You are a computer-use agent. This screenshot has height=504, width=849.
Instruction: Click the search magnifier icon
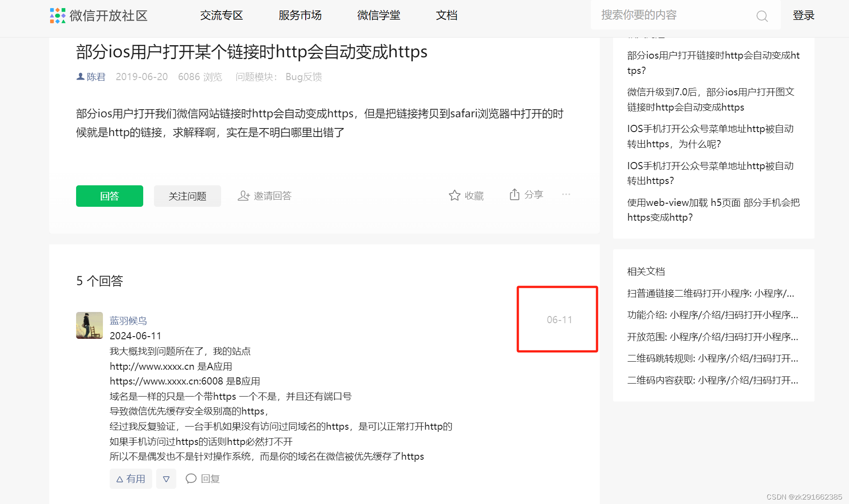pyautogui.click(x=762, y=16)
